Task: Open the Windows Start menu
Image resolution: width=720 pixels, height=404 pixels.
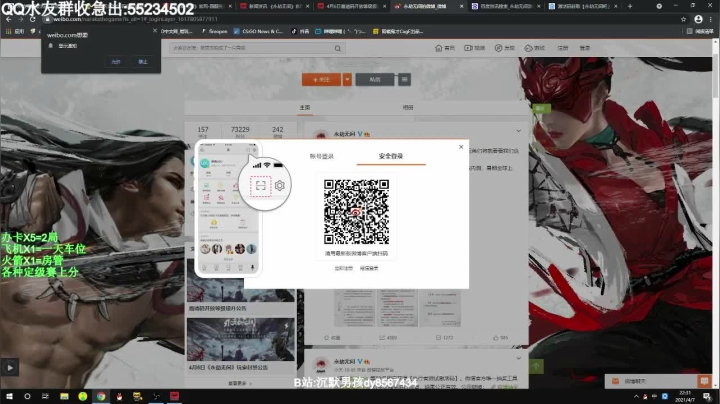Action: coord(9,396)
